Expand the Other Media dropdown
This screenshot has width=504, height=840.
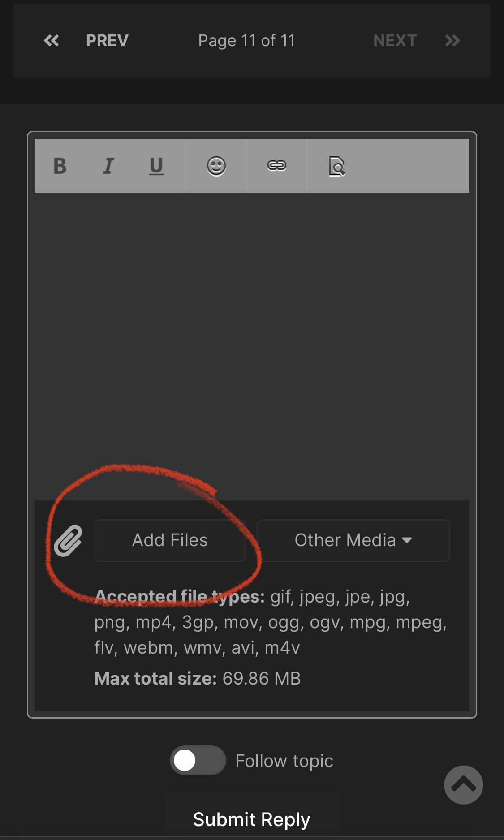click(x=353, y=540)
